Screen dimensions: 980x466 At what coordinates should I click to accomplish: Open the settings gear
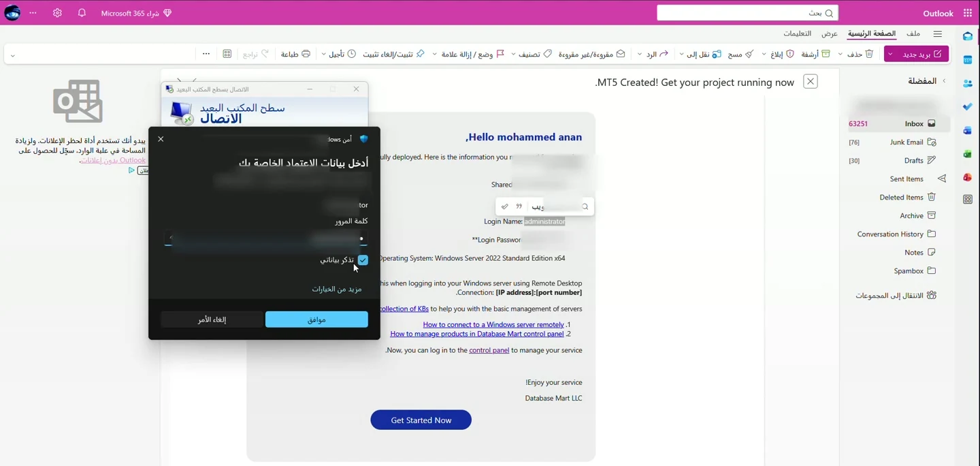57,13
